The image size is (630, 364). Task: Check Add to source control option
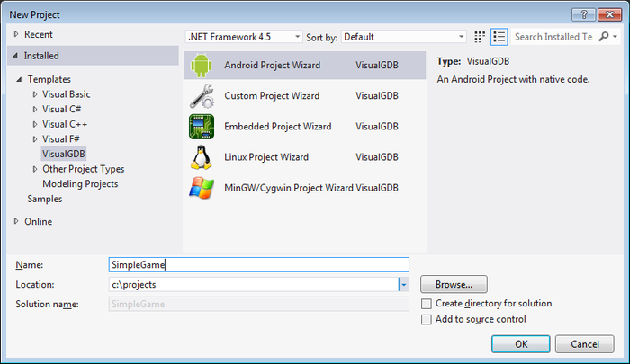(427, 319)
